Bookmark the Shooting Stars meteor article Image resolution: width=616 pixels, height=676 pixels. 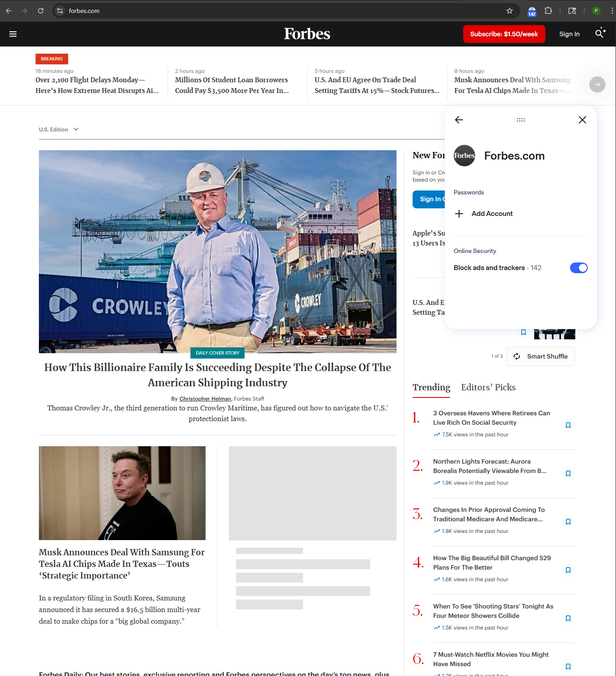point(568,618)
